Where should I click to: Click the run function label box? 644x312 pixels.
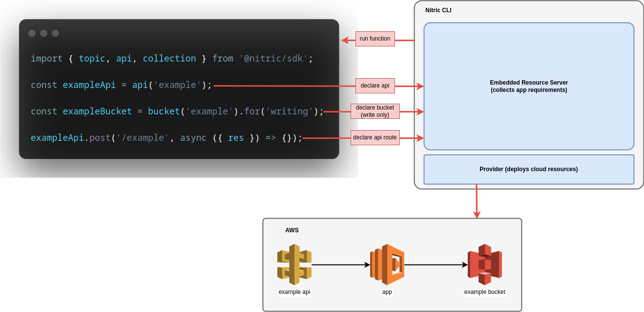coord(375,39)
